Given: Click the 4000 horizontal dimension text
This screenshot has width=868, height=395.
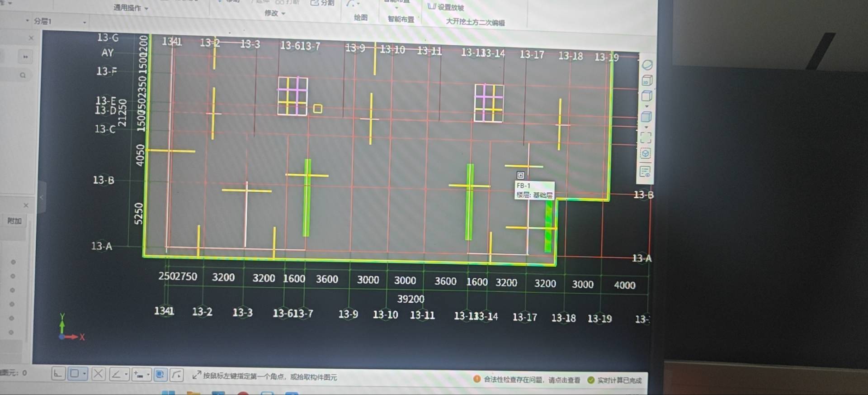Looking at the screenshot, I should (624, 285).
